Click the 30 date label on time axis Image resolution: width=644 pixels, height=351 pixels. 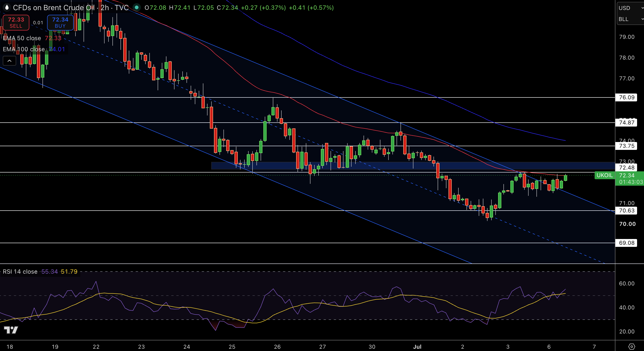[372, 347]
